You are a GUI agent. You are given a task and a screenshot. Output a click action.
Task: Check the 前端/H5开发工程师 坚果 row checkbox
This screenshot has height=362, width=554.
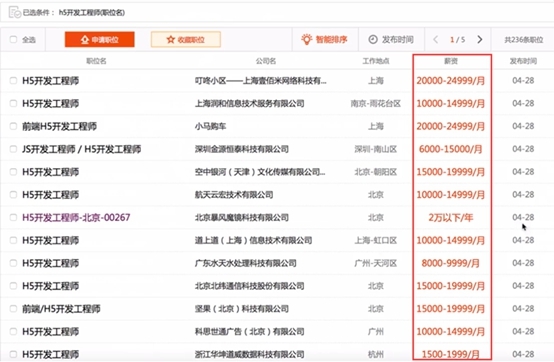click(x=13, y=309)
